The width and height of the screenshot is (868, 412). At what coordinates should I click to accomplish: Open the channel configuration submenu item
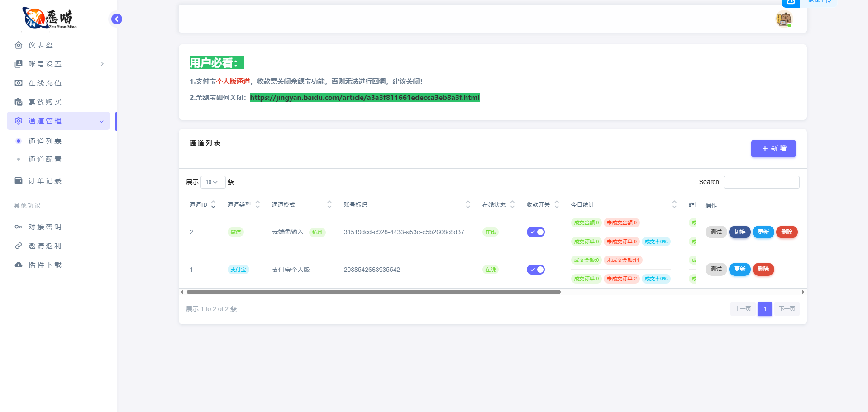coord(45,160)
